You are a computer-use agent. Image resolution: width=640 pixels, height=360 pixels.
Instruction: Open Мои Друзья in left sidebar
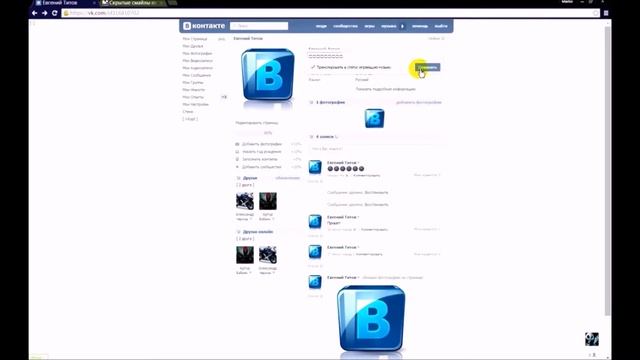click(x=193, y=46)
